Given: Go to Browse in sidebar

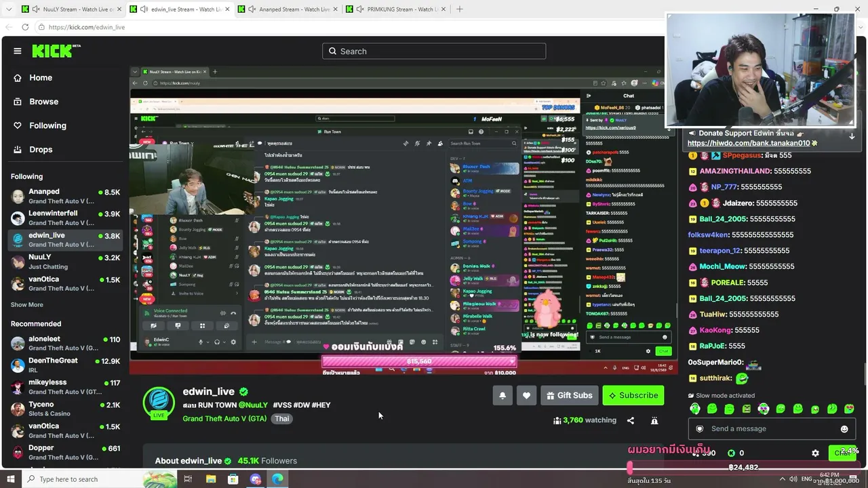Looking at the screenshot, I should pos(44,102).
